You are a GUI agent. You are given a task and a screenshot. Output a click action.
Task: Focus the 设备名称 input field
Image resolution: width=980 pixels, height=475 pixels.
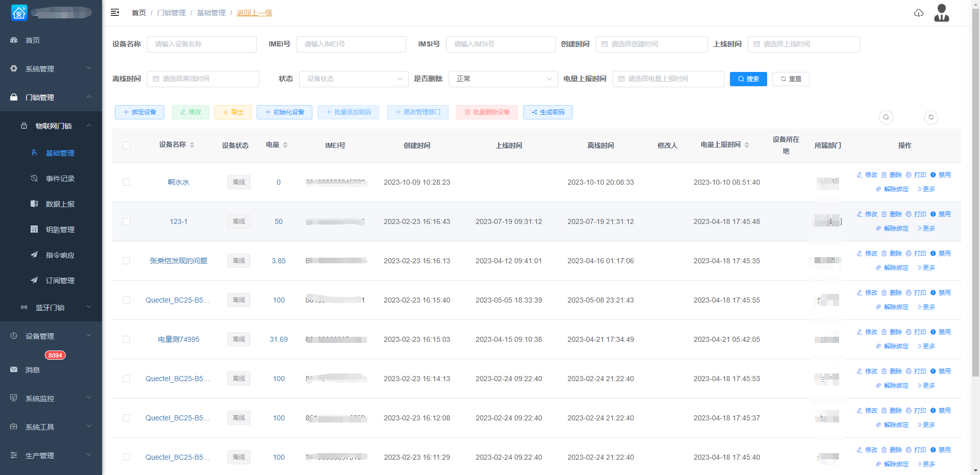click(202, 44)
